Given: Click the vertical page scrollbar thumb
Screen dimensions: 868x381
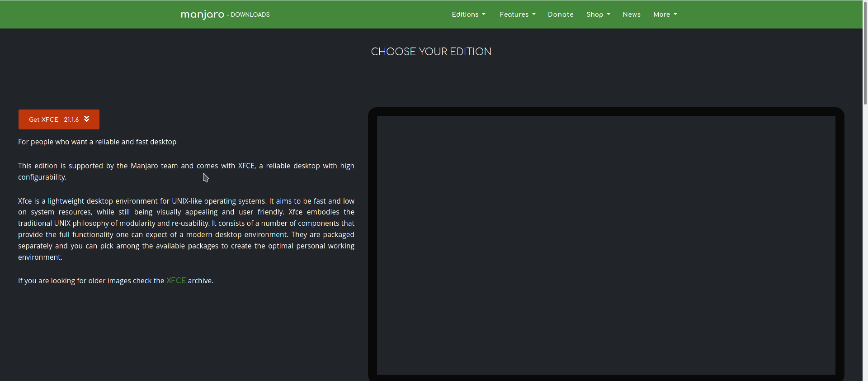Looking at the screenshot, I should coord(865,54).
